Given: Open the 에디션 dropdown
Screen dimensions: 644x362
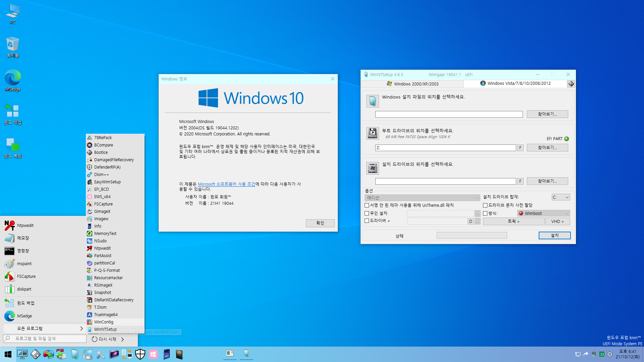Looking at the screenshot, I should click(422, 198).
